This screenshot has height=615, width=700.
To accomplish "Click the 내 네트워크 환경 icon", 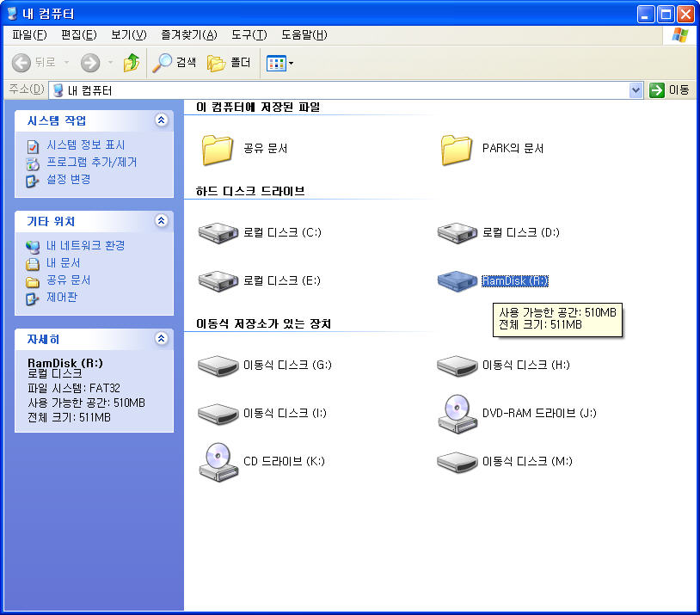I will 33,247.
